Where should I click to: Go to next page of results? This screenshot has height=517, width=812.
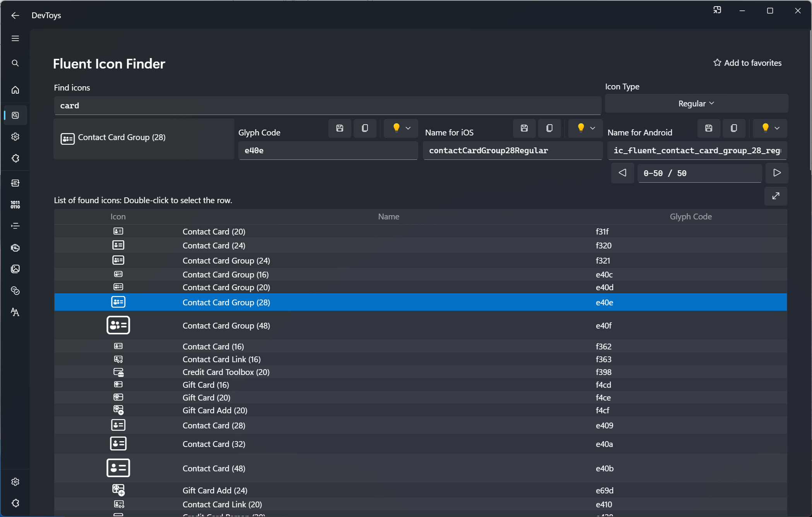click(776, 173)
